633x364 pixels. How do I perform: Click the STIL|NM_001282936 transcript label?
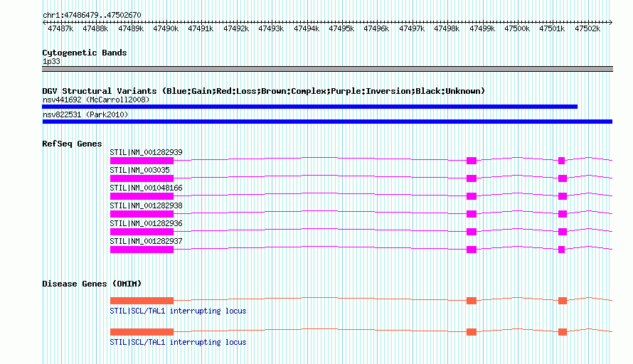click(146, 223)
